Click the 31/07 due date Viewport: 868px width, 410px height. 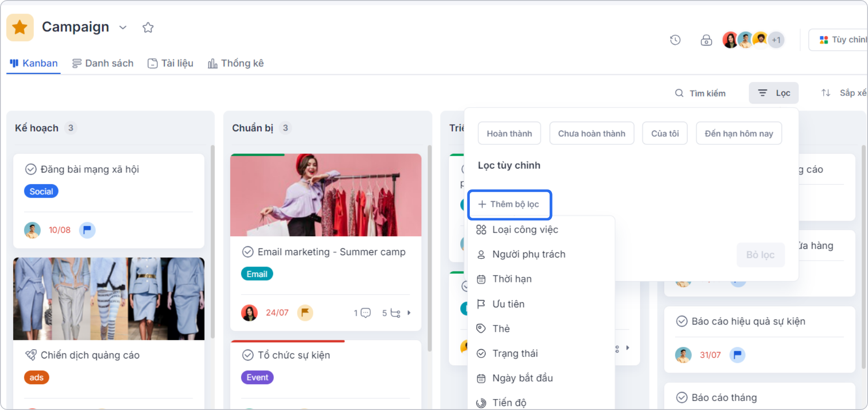710,355
